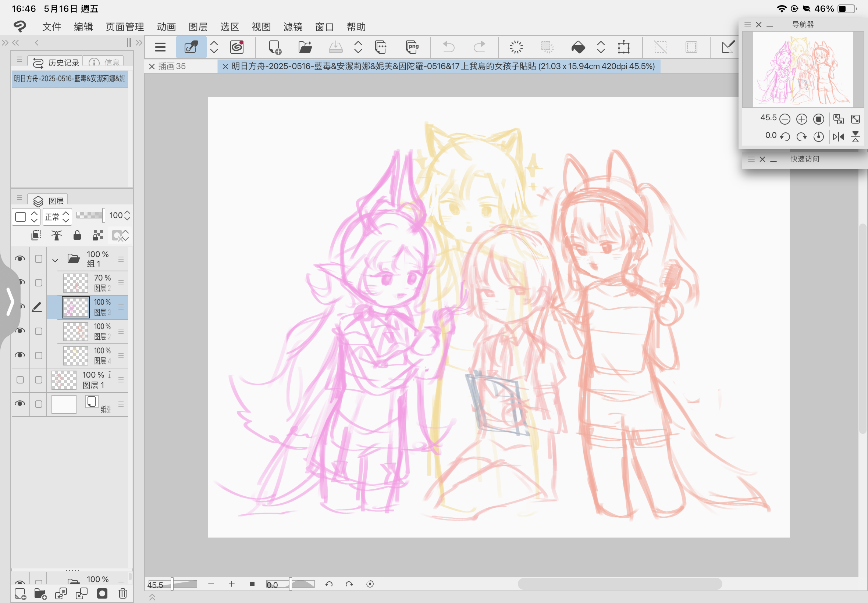868x603 pixels.
Task: Click the lock transparent pixels icon
Action: click(98, 235)
